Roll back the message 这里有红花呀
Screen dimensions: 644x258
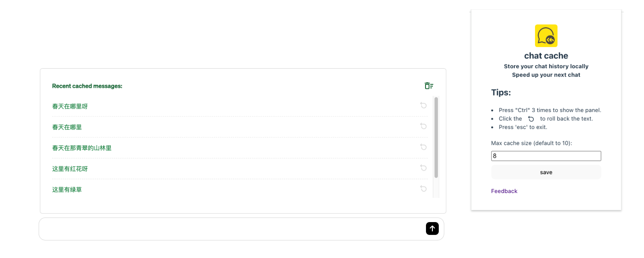423,168
